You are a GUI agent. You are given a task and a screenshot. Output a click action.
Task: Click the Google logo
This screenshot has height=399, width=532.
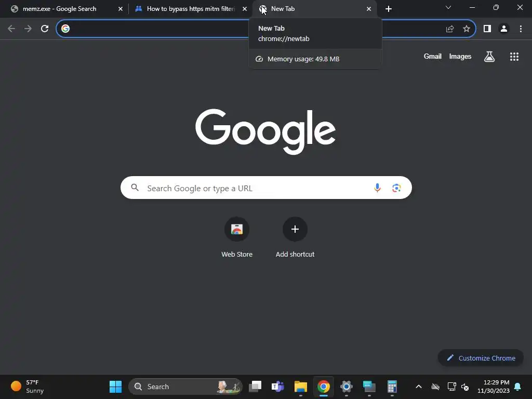265,131
